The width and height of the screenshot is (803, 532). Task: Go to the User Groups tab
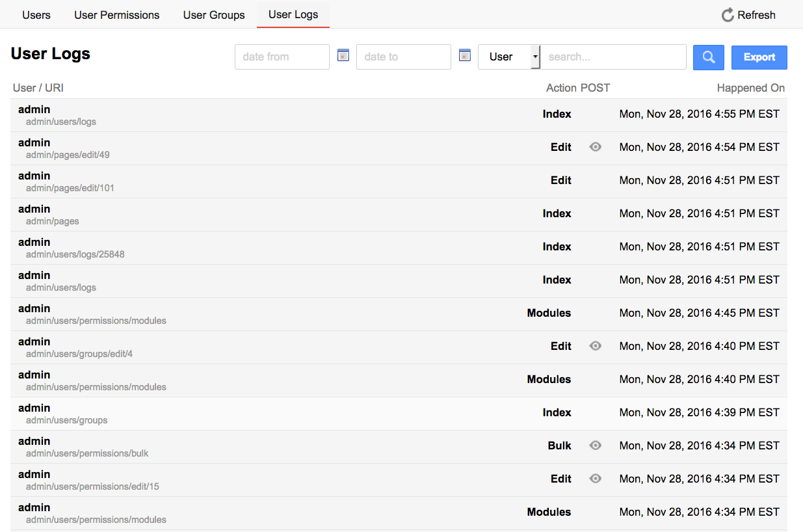[x=214, y=15]
